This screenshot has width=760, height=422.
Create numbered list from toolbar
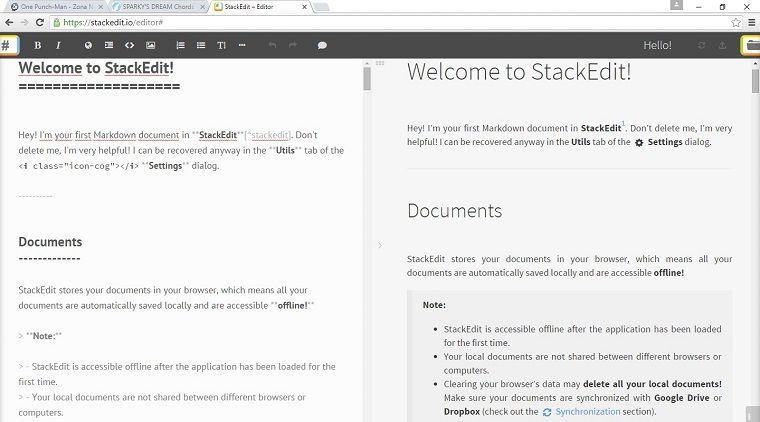(180, 46)
